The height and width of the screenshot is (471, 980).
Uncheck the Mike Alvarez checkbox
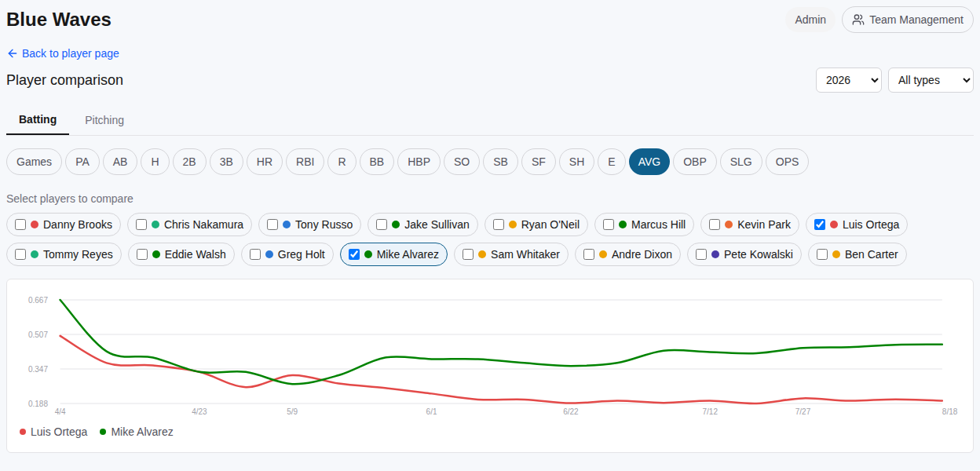(x=354, y=254)
